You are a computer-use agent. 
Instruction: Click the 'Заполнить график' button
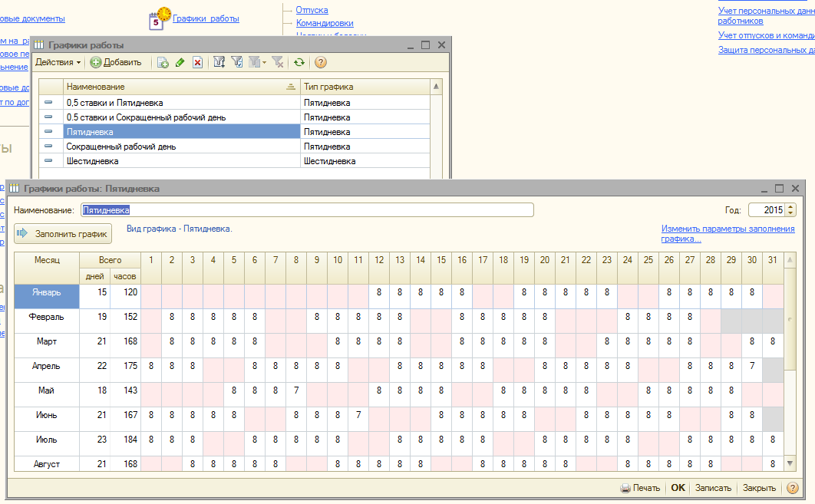[64, 233]
